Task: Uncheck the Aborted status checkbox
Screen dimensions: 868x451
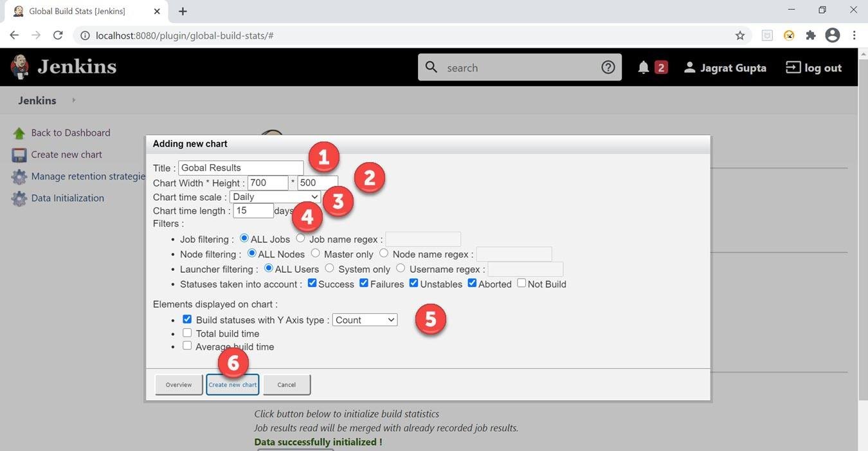Action: click(x=472, y=283)
